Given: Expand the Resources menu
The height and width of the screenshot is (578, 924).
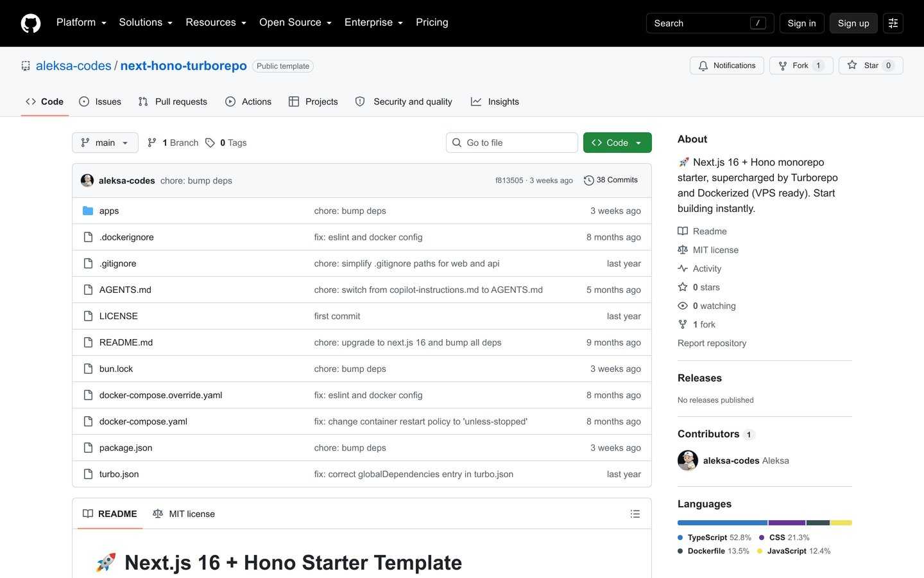Looking at the screenshot, I should point(216,22).
